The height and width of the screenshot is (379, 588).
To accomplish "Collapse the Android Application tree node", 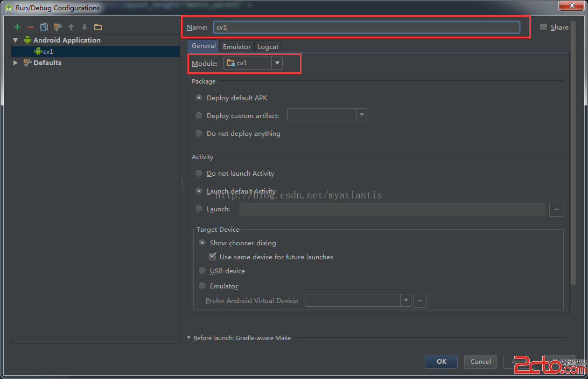I will pos(16,40).
